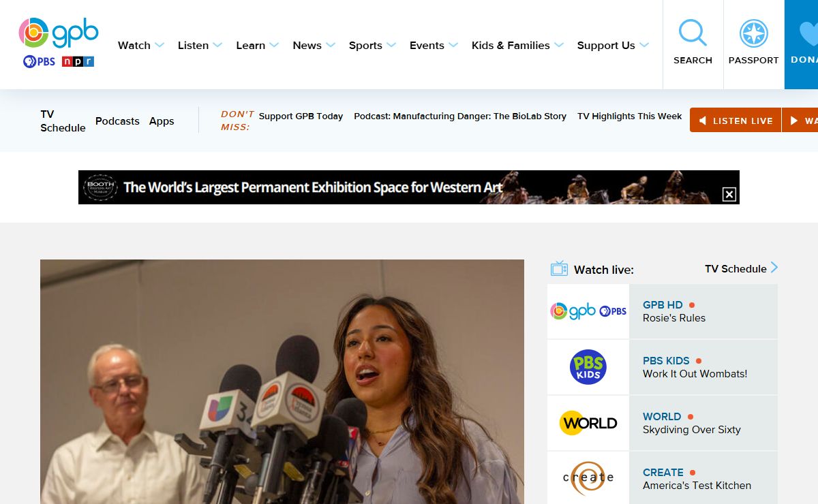Click the PBS logo under GPB

tap(39, 61)
